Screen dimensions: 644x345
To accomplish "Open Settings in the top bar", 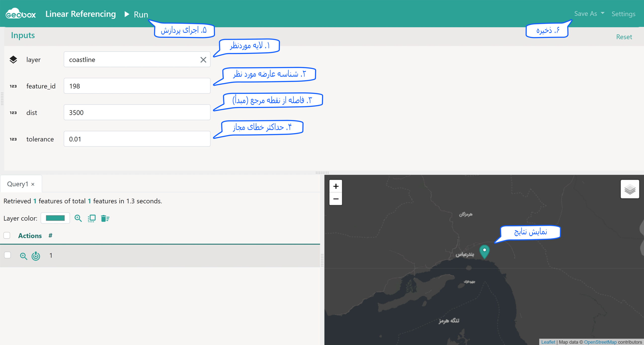I will (623, 14).
